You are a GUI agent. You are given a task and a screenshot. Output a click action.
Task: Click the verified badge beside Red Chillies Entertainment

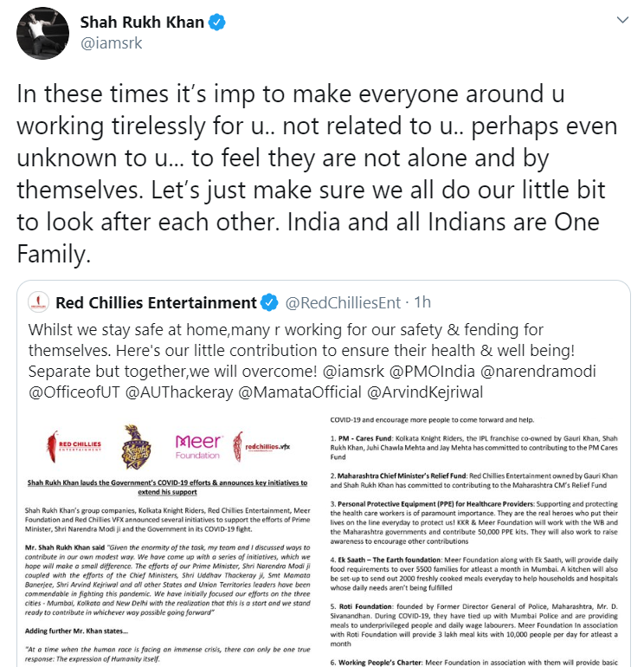coord(270,303)
